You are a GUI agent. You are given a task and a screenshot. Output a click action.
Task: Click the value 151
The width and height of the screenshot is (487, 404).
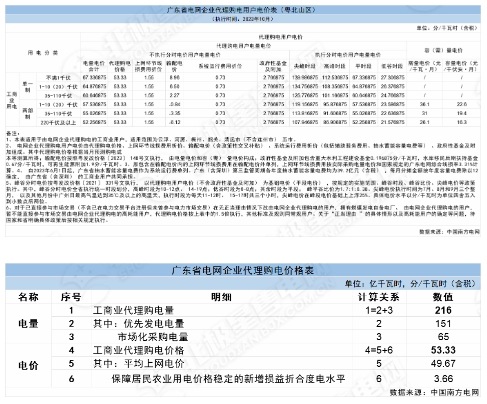click(443, 324)
